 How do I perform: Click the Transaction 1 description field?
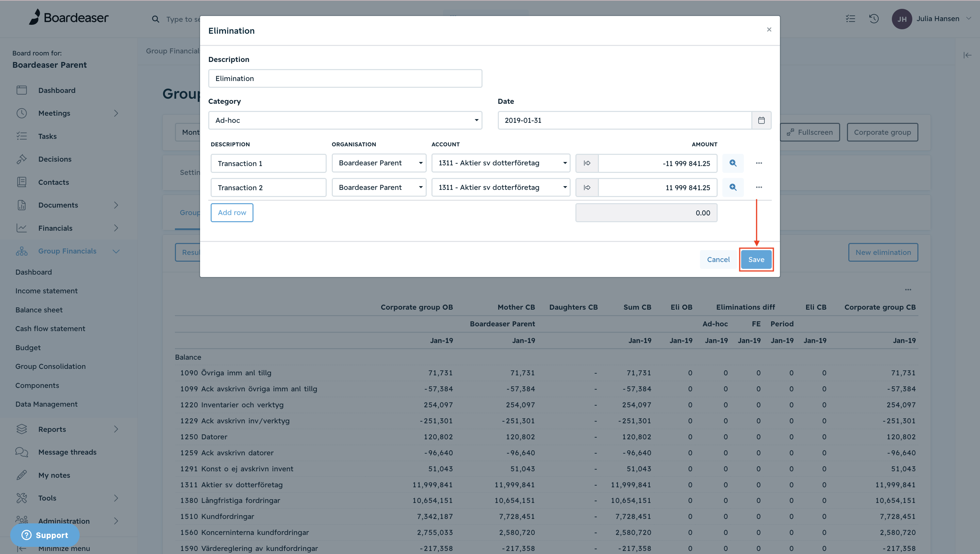point(268,163)
